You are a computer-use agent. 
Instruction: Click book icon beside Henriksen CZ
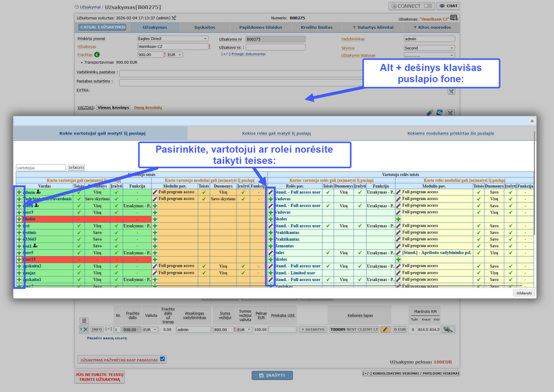pos(454,18)
